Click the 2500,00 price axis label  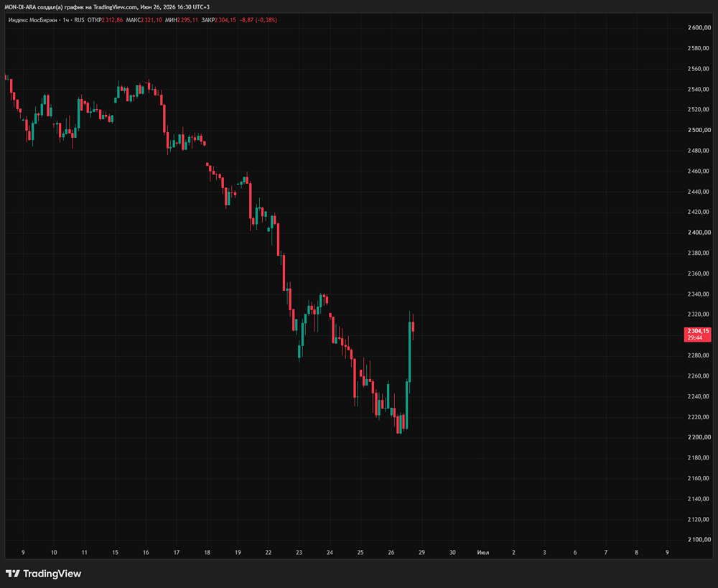(x=699, y=131)
